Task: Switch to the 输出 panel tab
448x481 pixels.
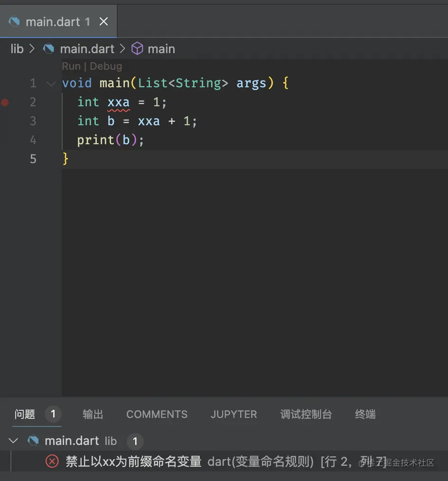Action: coord(93,414)
